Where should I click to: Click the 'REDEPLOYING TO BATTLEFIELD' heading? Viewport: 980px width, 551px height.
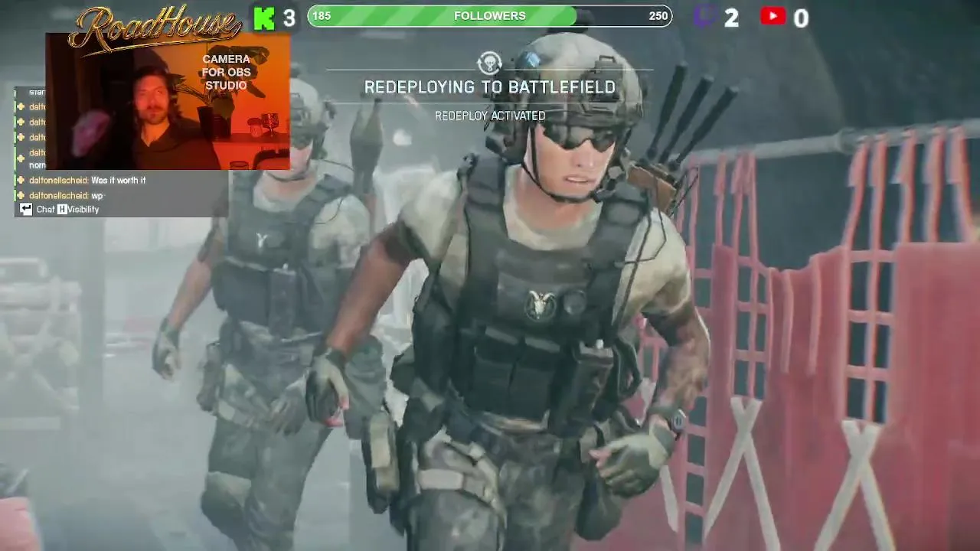coord(490,87)
